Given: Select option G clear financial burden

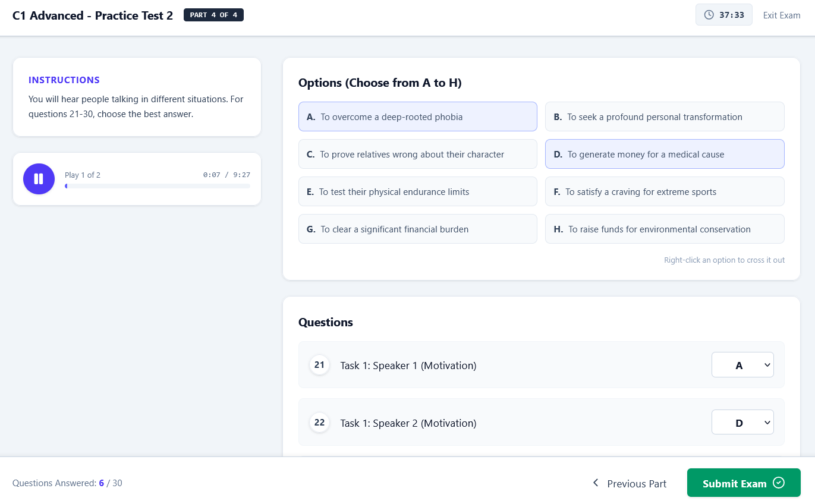Looking at the screenshot, I should pyautogui.click(x=417, y=229).
